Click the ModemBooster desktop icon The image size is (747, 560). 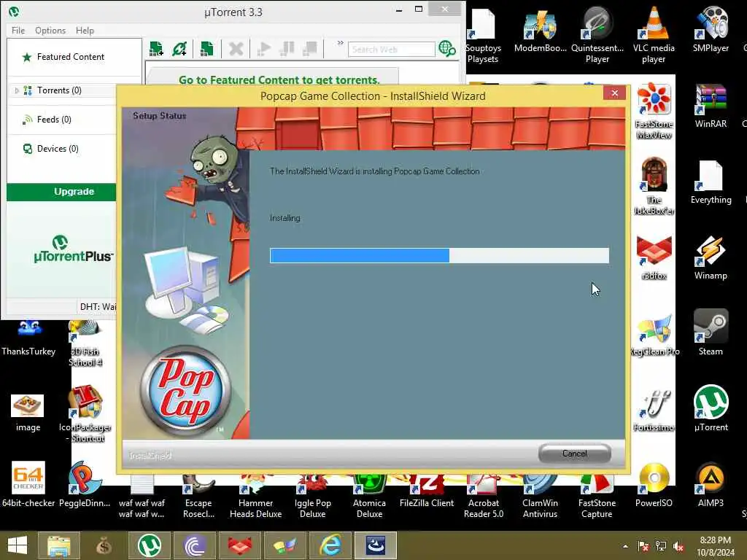541,29
